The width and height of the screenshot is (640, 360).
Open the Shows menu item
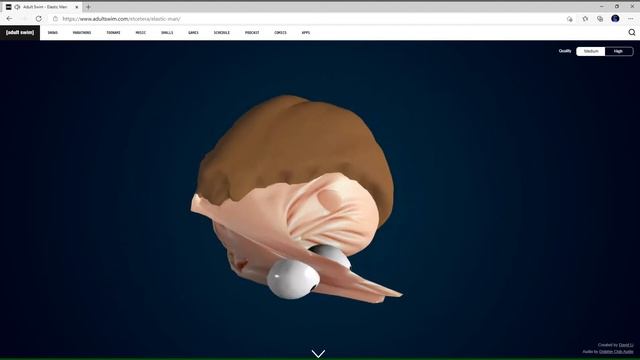pos(53,33)
